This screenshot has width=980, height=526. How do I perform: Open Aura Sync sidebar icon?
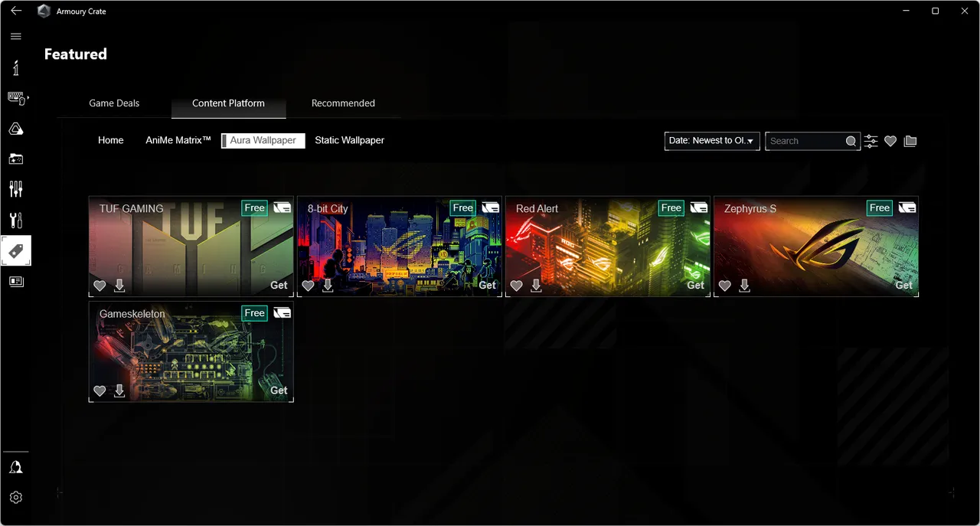16,129
